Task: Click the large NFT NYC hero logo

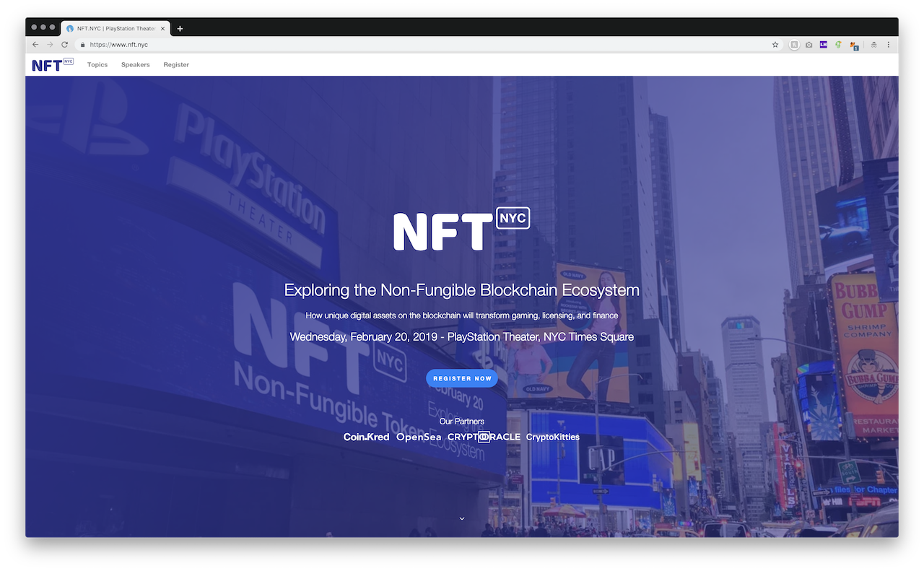Action: pyautogui.click(x=462, y=229)
